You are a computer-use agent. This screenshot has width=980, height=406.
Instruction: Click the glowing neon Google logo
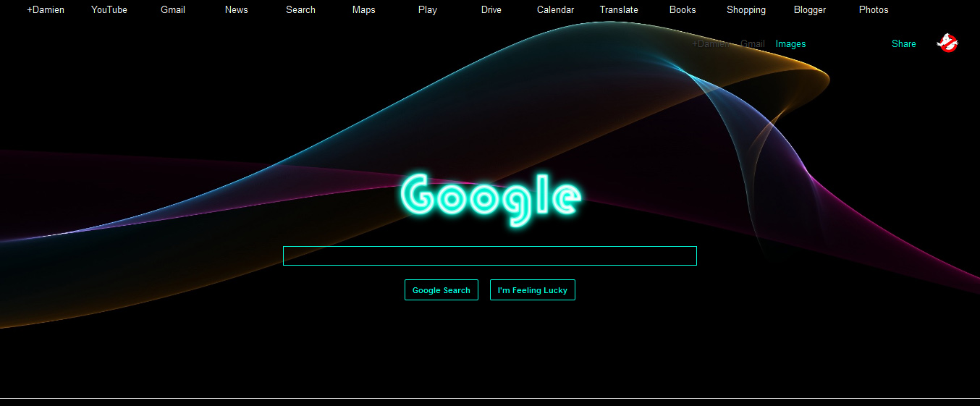click(490, 198)
